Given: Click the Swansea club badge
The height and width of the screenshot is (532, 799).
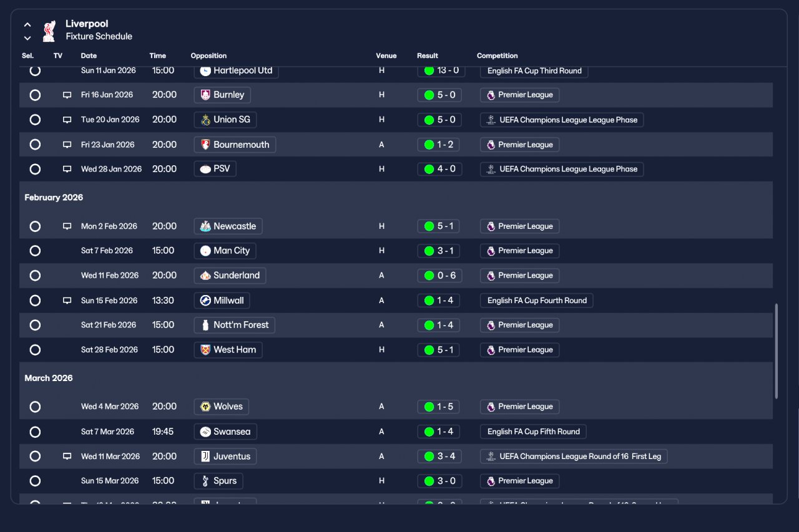Looking at the screenshot, I should [x=205, y=432].
